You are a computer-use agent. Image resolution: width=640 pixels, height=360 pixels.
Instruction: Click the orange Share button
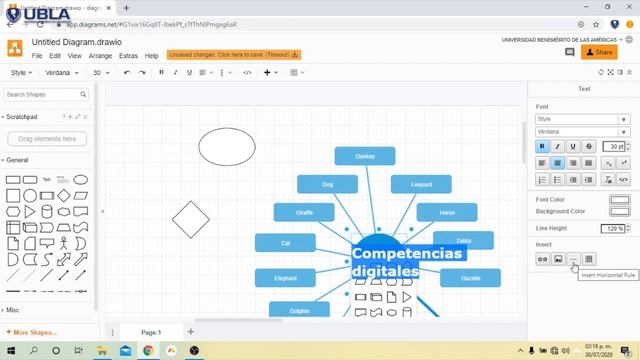pos(599,52)
